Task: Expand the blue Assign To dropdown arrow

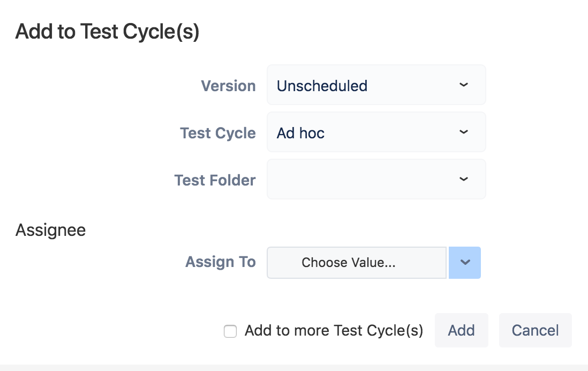Action: point(465,263)
